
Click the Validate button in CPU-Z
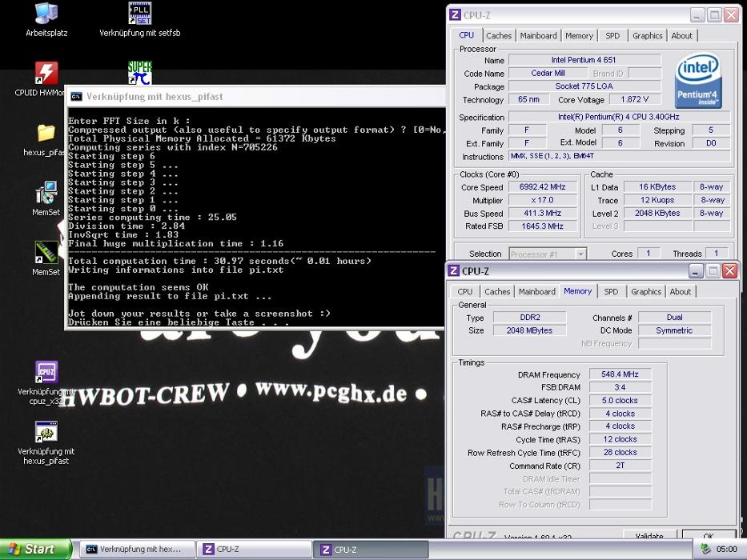(649, 535)
